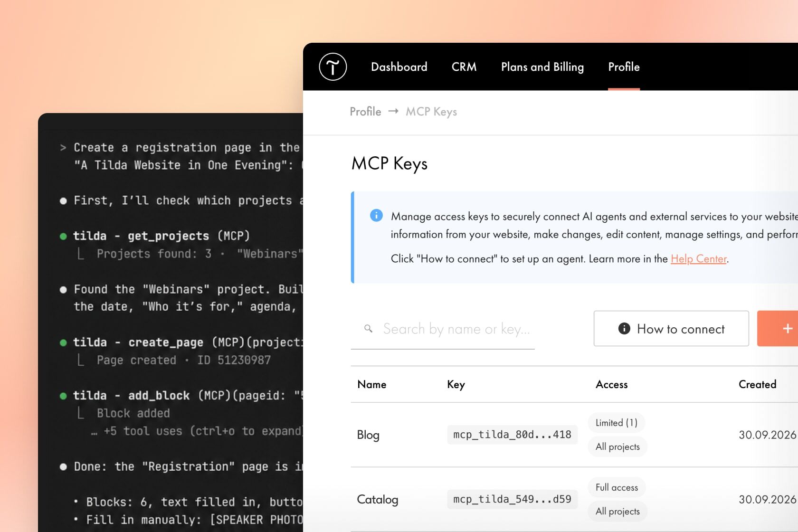The image size is (798, 532).
Task: Click the Profile breadcrumb link
Action: click(365, 112)
